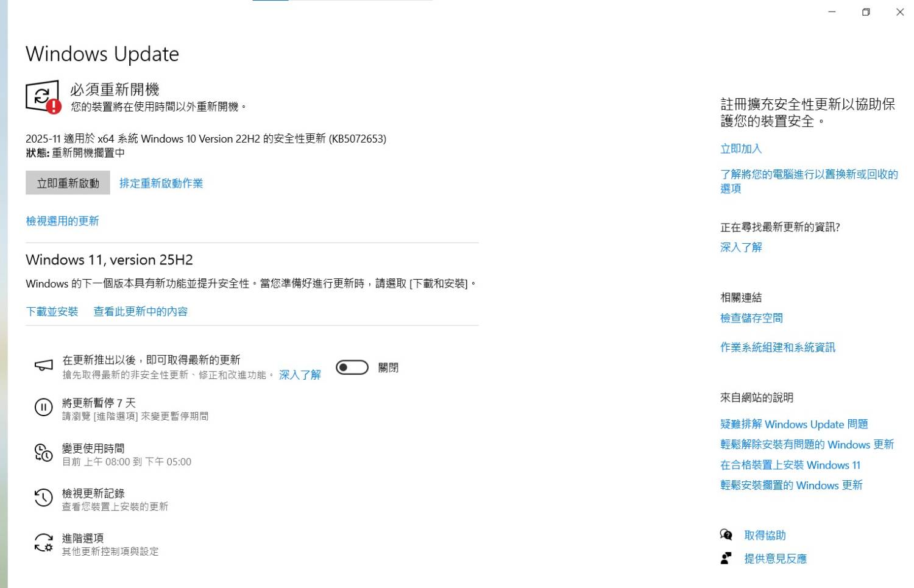Click 立即加入 to enroll in extended security
Image resolution: width=914 pixels, height=588 pixels.
[741, 149]
